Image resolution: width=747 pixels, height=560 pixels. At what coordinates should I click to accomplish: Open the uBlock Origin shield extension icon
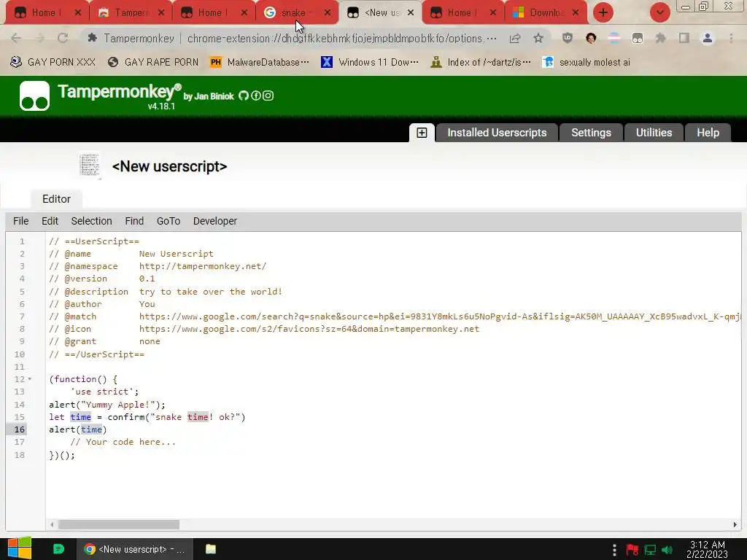tap(567, 38)
